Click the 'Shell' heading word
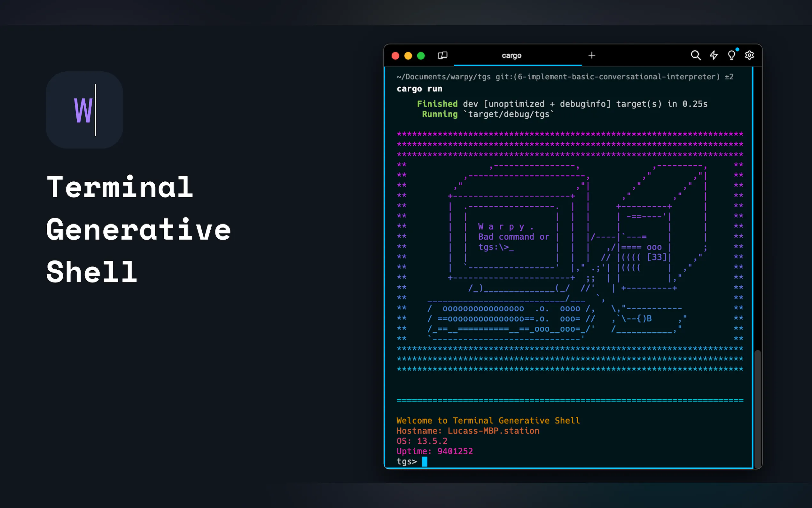 [92, 272]
